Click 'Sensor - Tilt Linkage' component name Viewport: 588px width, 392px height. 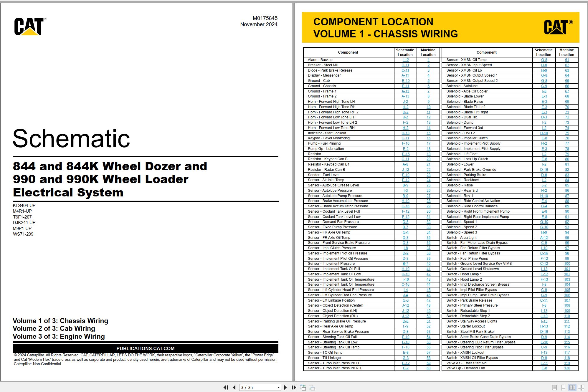coord(324,358)
